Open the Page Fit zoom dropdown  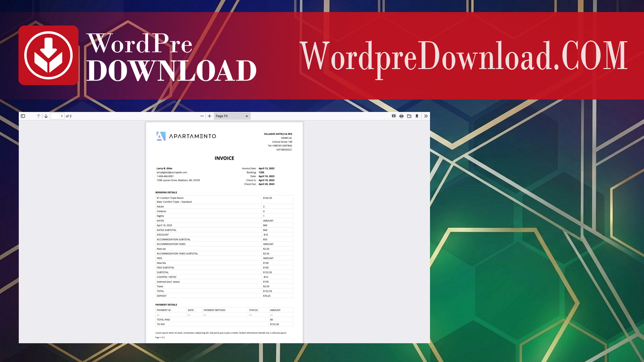232,116
